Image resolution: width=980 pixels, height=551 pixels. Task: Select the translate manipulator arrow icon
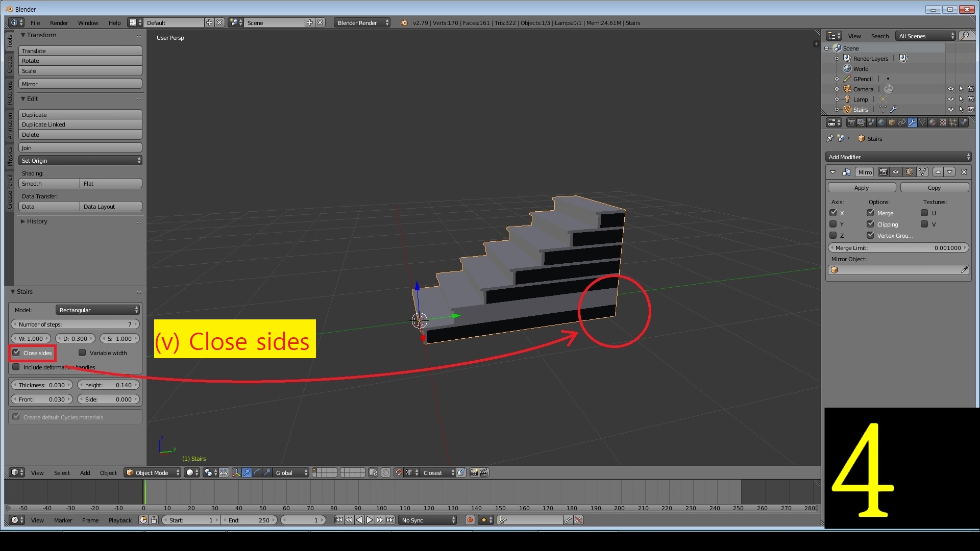pos(247,472)
